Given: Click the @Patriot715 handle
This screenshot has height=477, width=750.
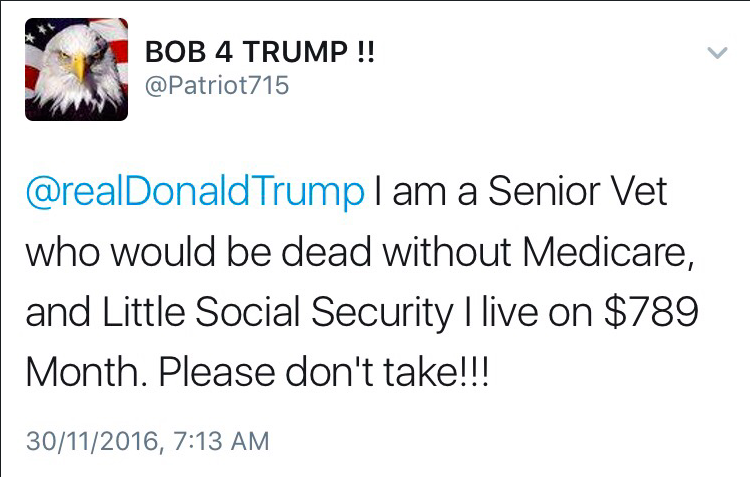Looking at the screenshot, I should (x=217, y=86).
